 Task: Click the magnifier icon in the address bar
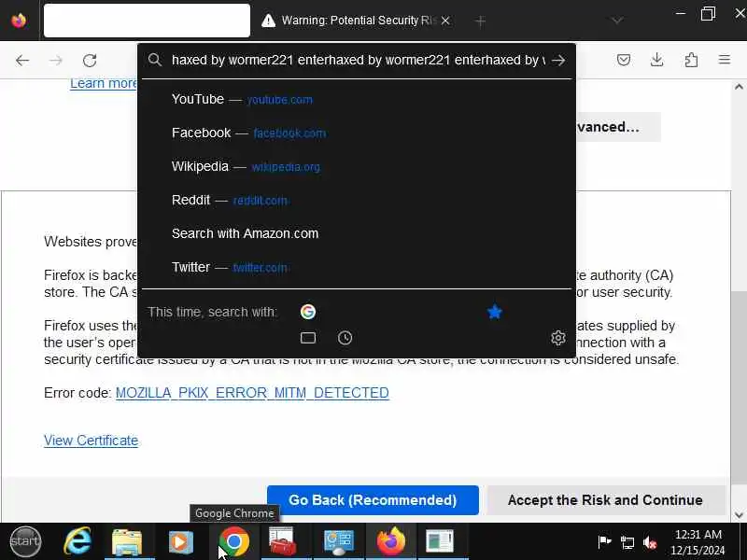[154, 60]
